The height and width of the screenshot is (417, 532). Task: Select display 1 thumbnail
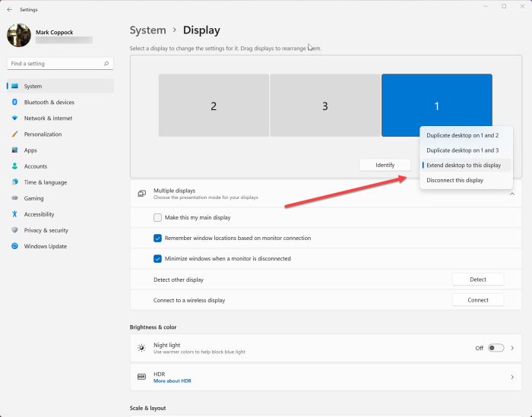click(x=437, y=105)
